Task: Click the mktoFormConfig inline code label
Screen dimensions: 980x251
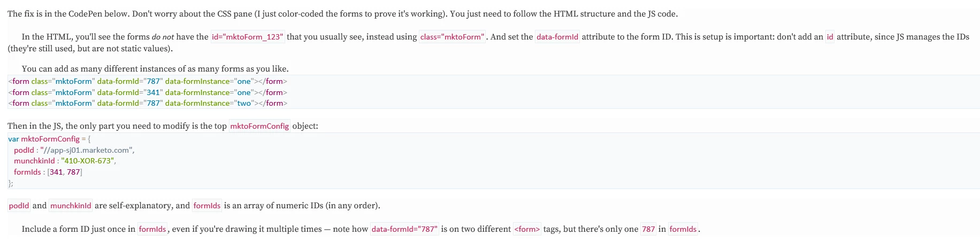Action: (x=259, y=126)
